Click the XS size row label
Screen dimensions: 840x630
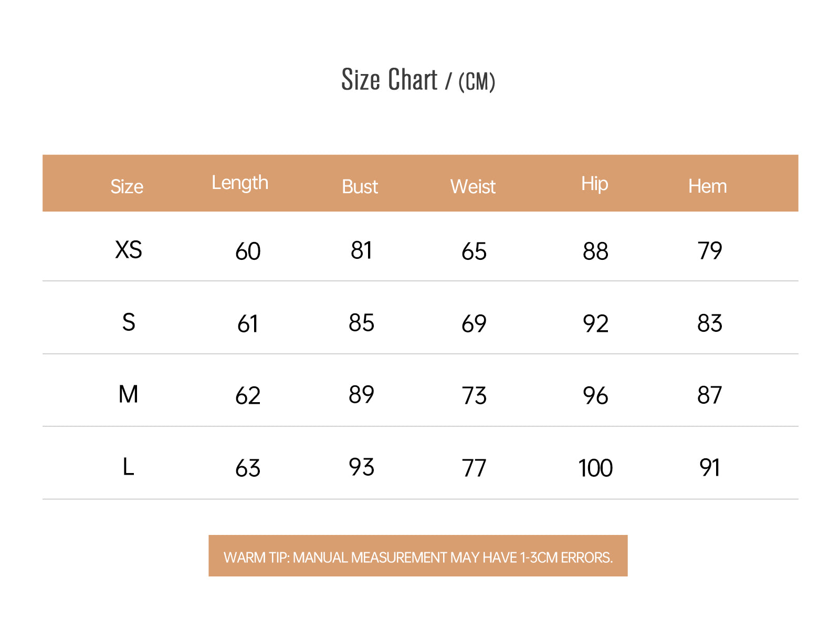click(x=129, y=250)
